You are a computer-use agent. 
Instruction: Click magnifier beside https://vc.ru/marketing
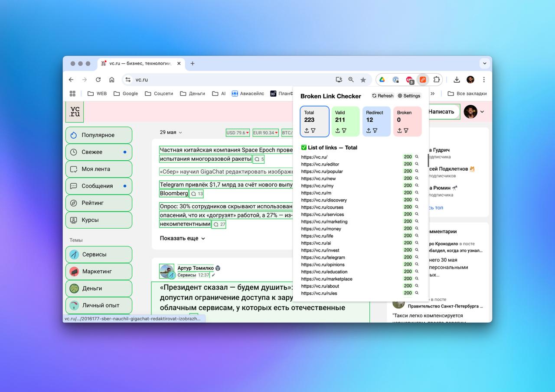click(x=417, y=221)
